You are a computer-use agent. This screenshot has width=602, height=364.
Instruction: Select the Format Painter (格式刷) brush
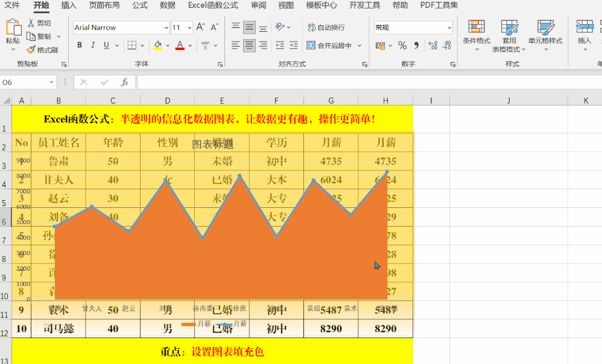[31, 50]
